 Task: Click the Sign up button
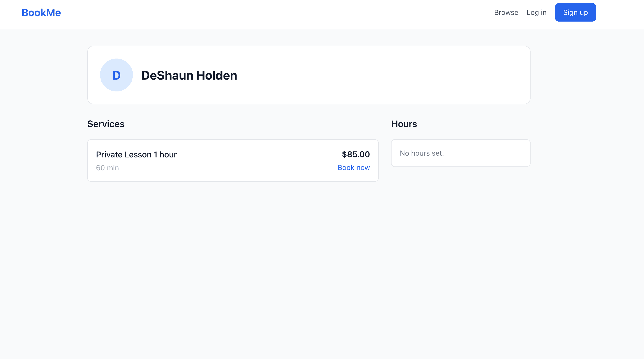coord(575,12)
